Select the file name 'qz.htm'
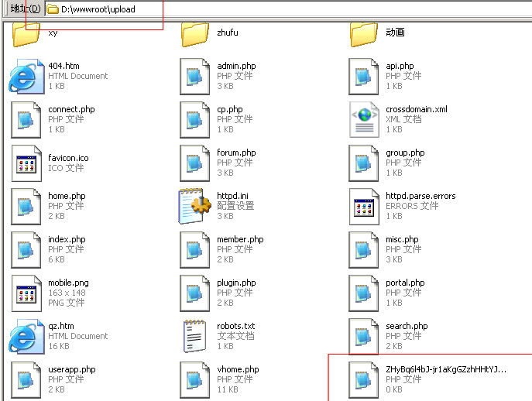This screenshot has width=532, height=401. coord(61,326)
